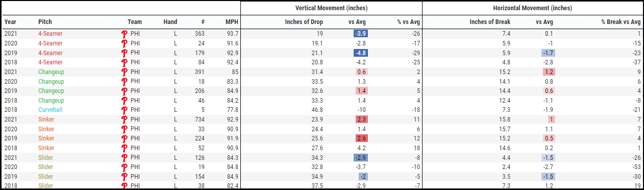Sort by Inches of Break header
This screenshot has width=644, height=190.
(x=490, y=22)
